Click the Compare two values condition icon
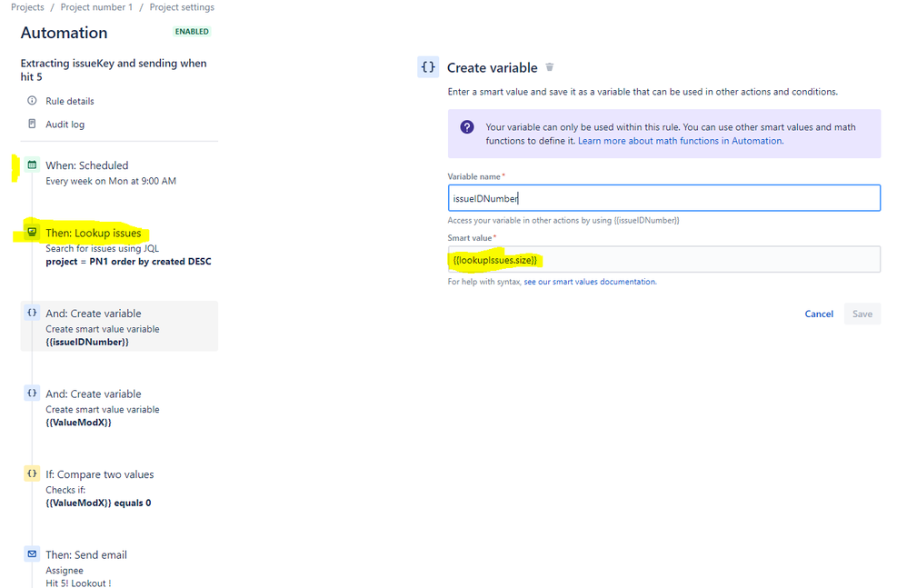The height and width of the screenshot is (588, 907). (32, 473)
